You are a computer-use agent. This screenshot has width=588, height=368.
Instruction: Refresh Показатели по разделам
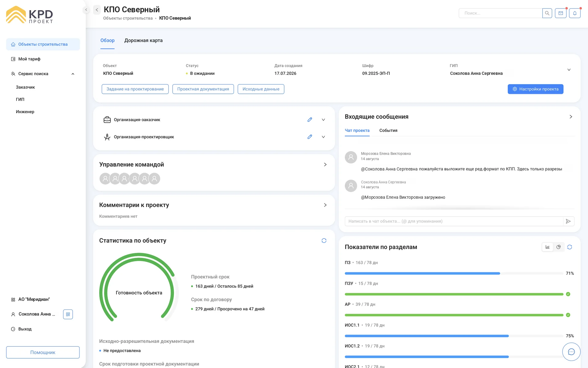pos(570,247)
